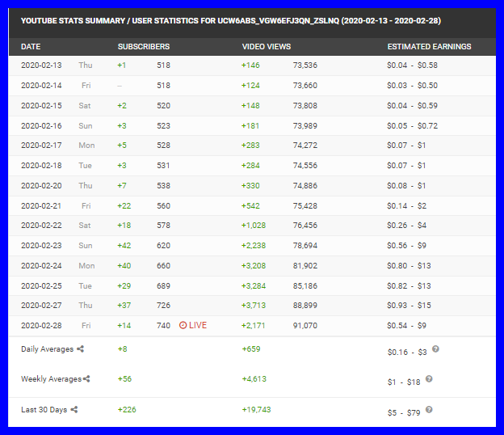Click video views gain +3,208
This screenshot has width=504, height=435.
coord(254,266)
